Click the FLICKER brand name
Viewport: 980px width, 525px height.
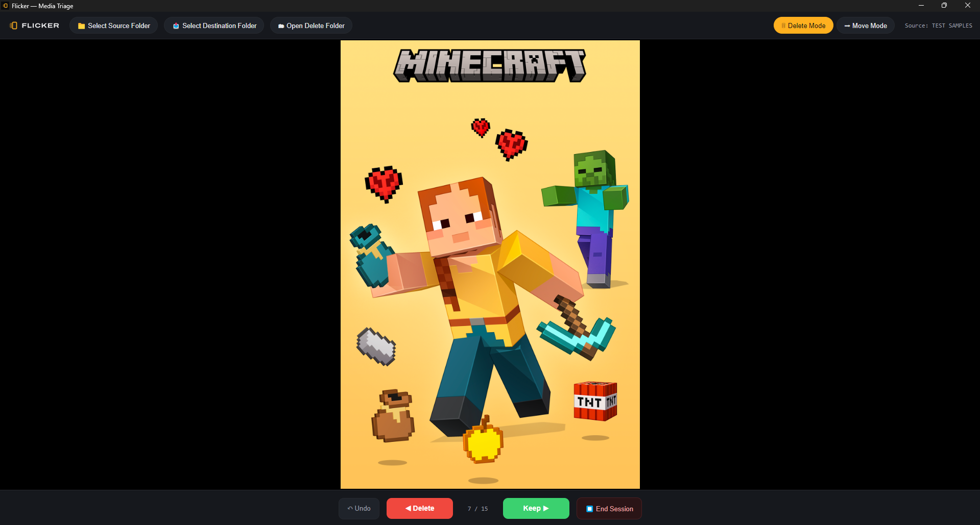click(x=40, y=26)
